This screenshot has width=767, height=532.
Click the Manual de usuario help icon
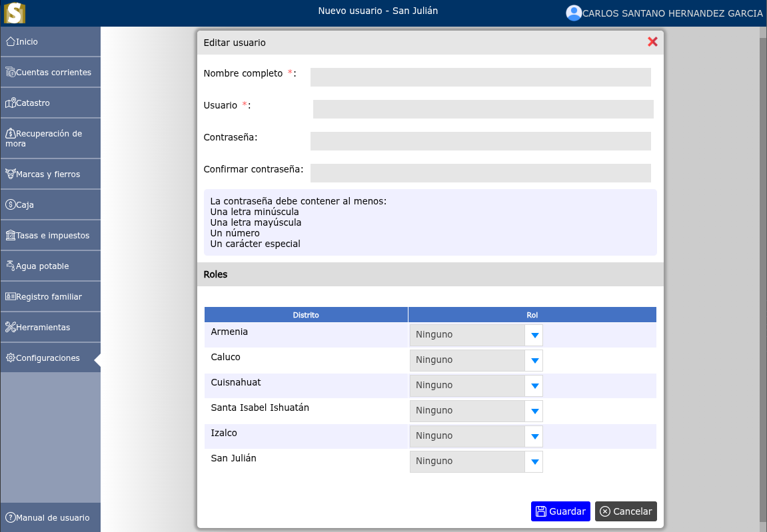(10, 517)
